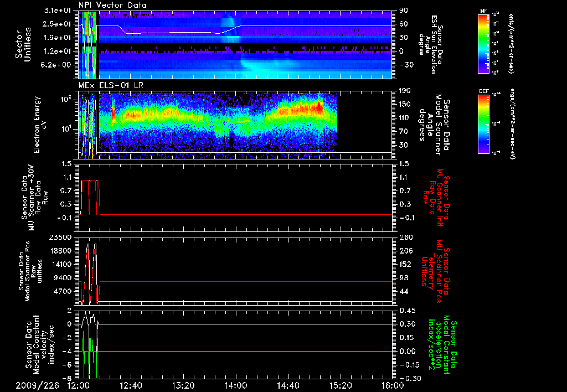Click the 12:40 time tick label
567x392 pixels.
pyautogui.click(x=131, y=385)
